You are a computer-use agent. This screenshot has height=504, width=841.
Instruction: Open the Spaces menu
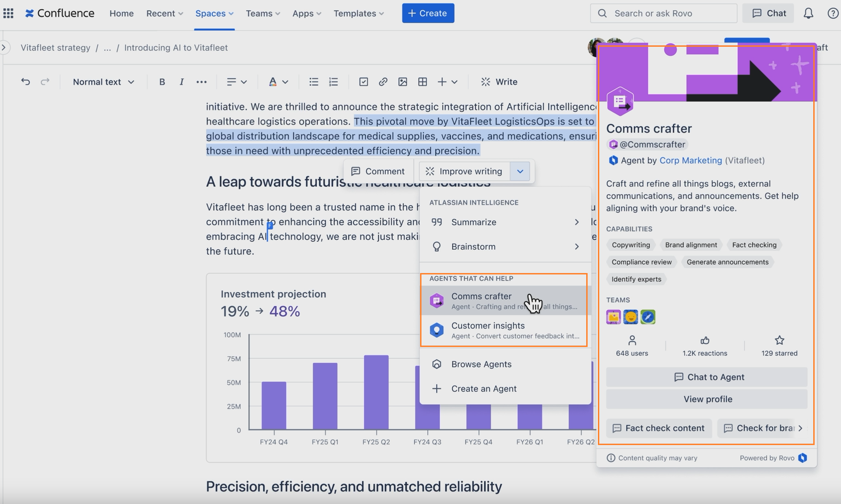(x=214, y=13)
